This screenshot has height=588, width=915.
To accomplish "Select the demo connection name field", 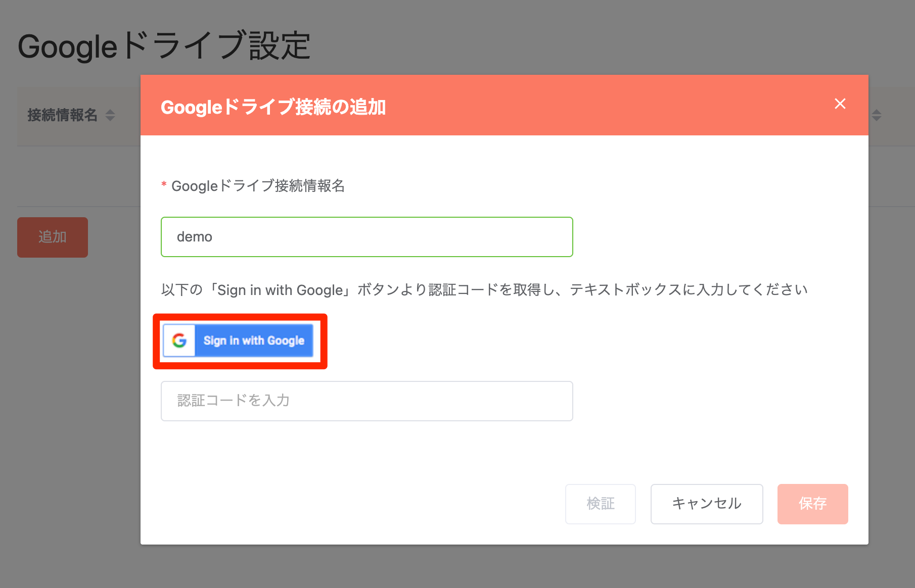I will pos(367,236).
